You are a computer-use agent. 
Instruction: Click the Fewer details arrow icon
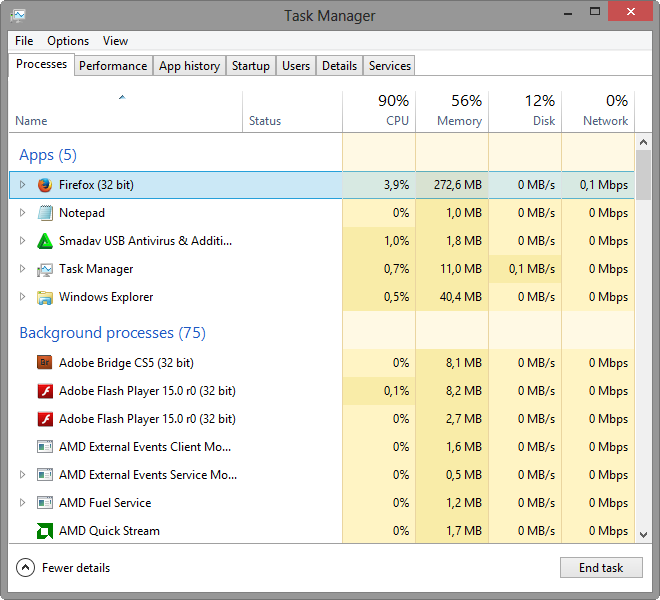25,568
